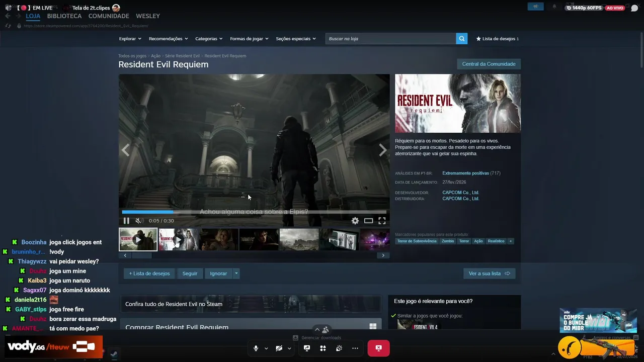The width and height of the screenshot is (644, 362).
Task: Open the CAPCOM distribuidora link
Action: pyautogui.click(x=460, y=199)
